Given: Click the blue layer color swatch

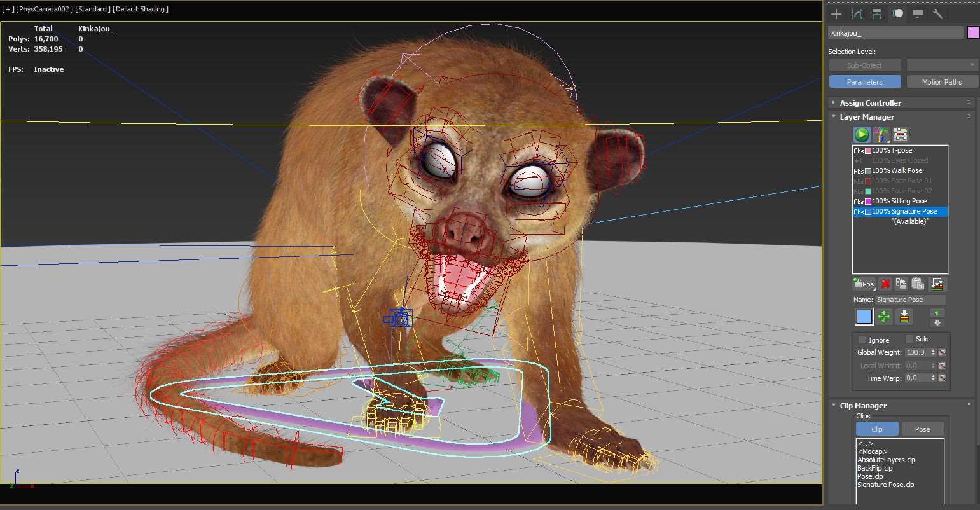Looking at the screenshot, I should (x=864, y=316).
